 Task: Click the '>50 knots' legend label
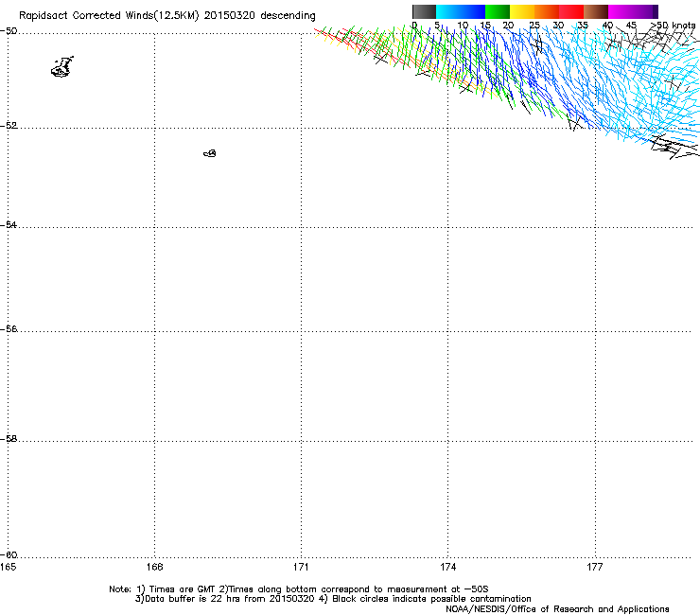pyautogui.click(x=673, y=26)
